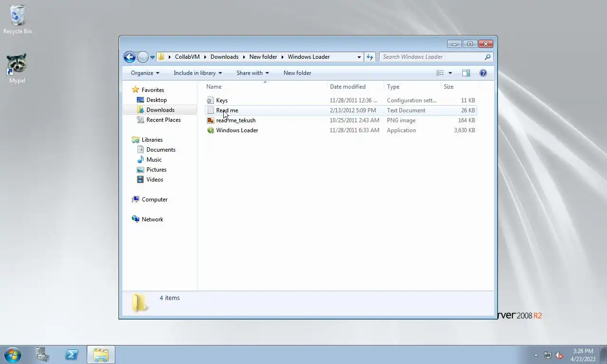The width and height of the screenshot is (607, 364).
Task: Sort files by Name column
Action: click(266, 87)
